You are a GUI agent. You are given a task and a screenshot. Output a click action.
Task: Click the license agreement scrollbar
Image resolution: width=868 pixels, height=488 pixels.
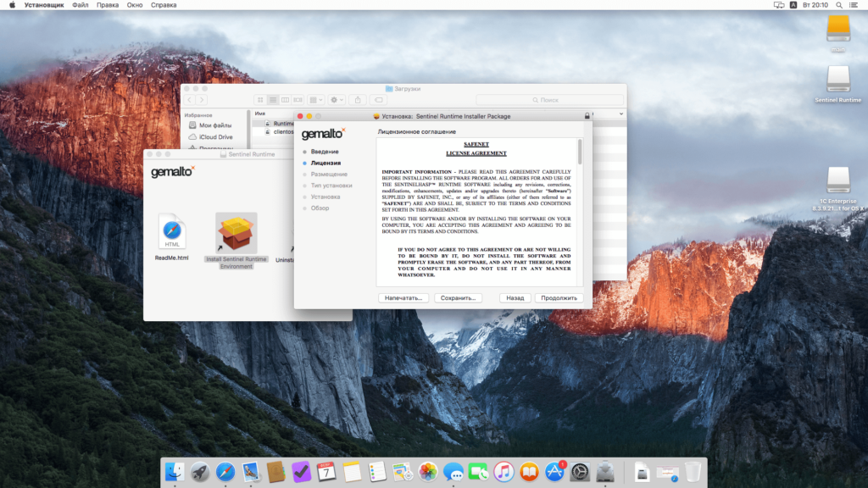pyautogui.click(x=580, y=152)
